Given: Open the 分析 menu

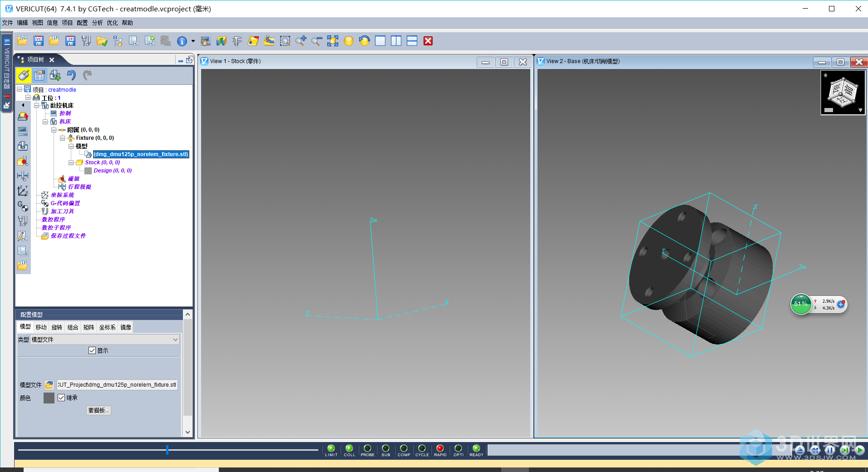Looking at the screenshot, I should tap(97, 23).
